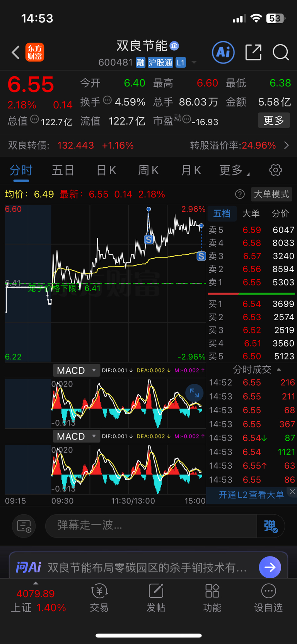The image size is (297, 644).
Task: Open the lower MACD indicator dropdown
Action: 76,436
